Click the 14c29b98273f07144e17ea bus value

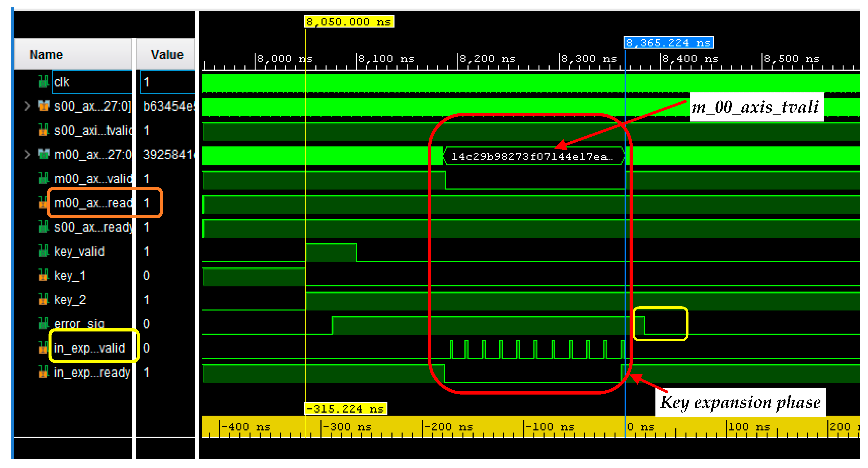[532, 156]
